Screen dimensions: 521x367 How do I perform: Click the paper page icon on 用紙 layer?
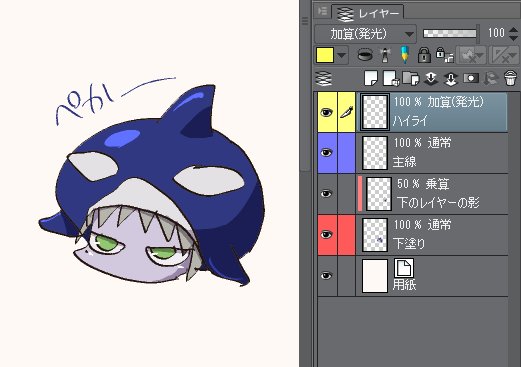pos(404,268)
